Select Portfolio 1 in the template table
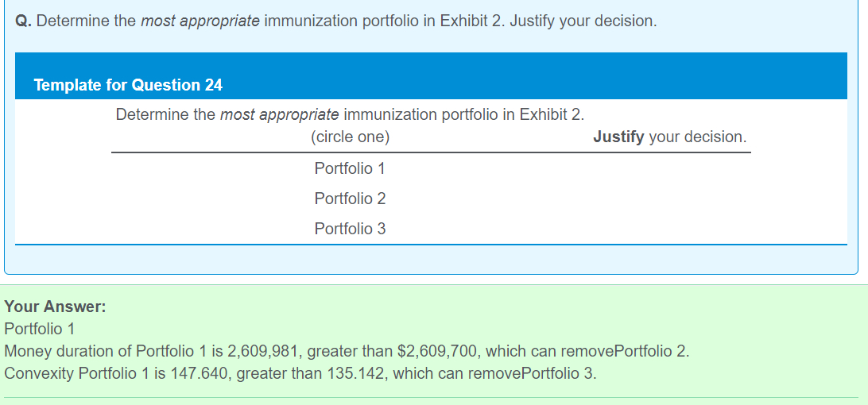868x405 pixels. [x=350, y=168]
